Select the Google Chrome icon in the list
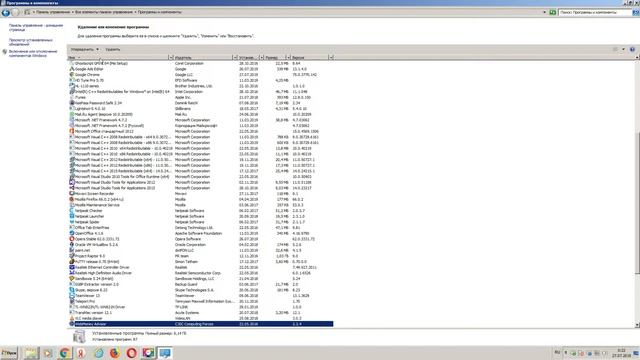The width and height of the screenshot is (640, 360). tap(72, 75)
